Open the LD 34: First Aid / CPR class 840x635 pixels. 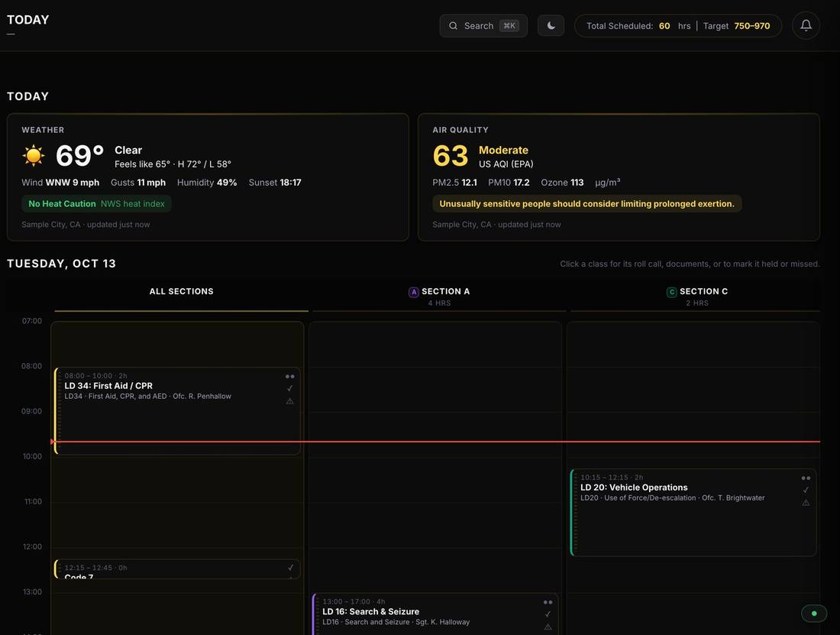[x=177, y=411]
